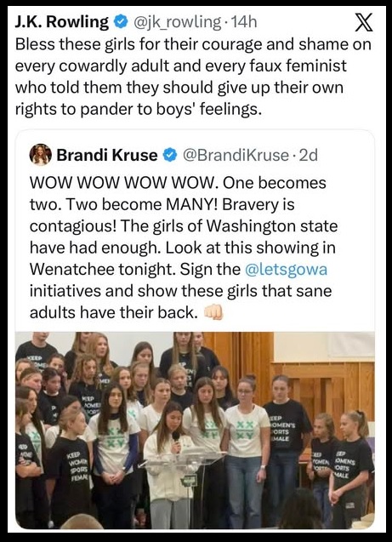The height and width of the screenshot is (542, 392).
Task: Click J.K. Rowling's verified badge
Action: coord(121,22)
